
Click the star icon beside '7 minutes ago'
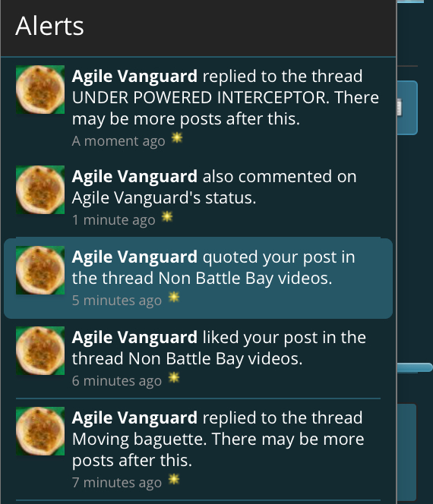coord(174,480)
